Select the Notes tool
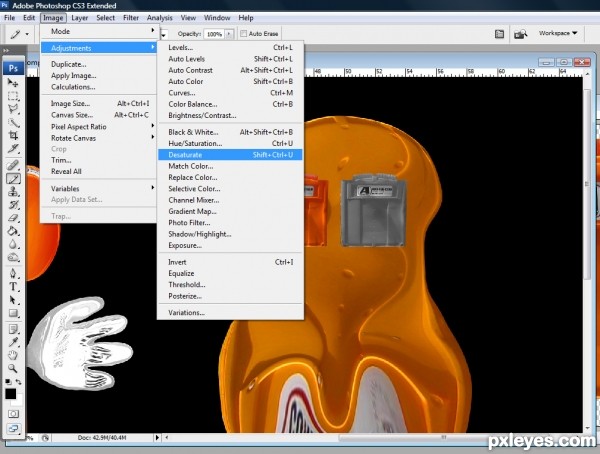This screenshot has width=600, height=454. 13,329
